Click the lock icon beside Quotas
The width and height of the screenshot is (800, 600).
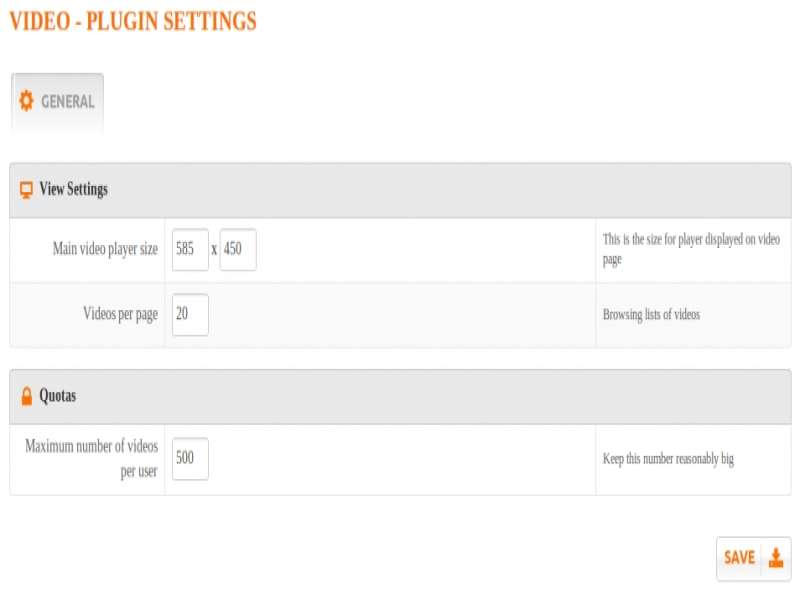(x=26, y=396)
